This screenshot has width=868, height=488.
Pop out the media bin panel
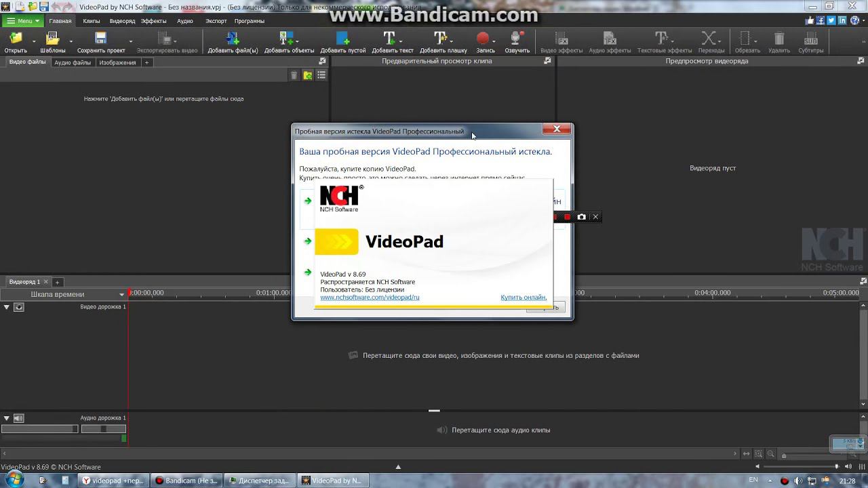(323, 61)
